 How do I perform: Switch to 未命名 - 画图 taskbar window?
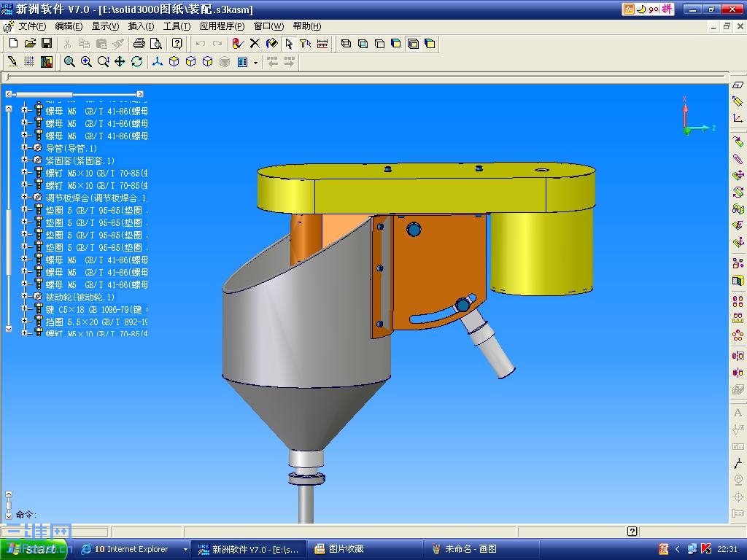(x=481, y=549)
